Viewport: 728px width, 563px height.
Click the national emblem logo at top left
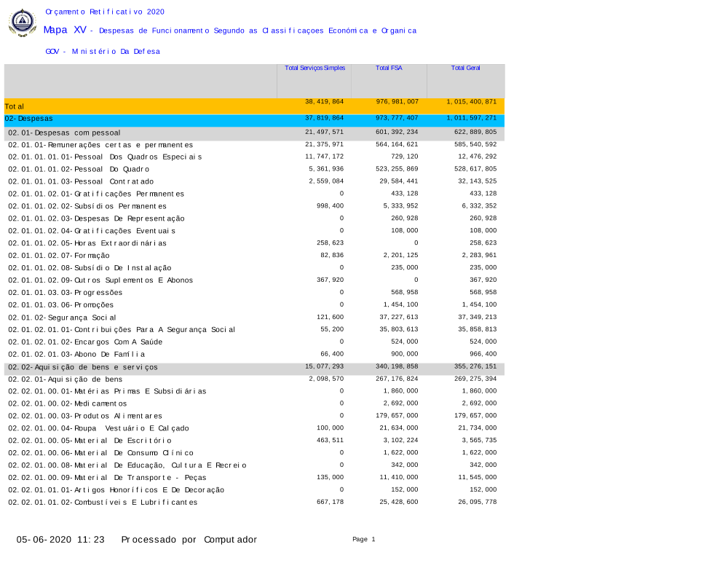22,23
